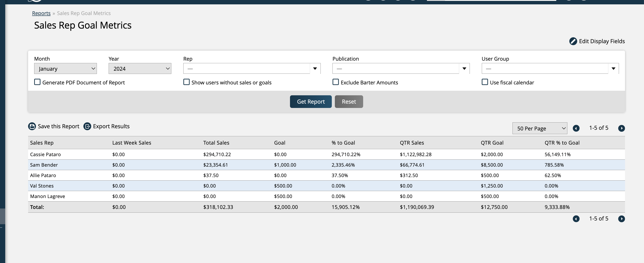Screen dimensions: 644x263
Task: Click into the Rep input field
Action: 246,69
